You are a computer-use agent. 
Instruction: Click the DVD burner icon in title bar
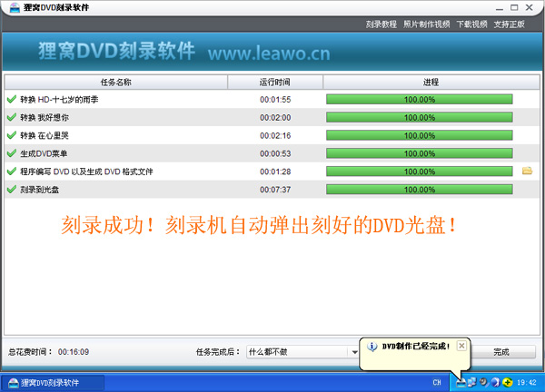pyautogui.click(x=15, y=7)
